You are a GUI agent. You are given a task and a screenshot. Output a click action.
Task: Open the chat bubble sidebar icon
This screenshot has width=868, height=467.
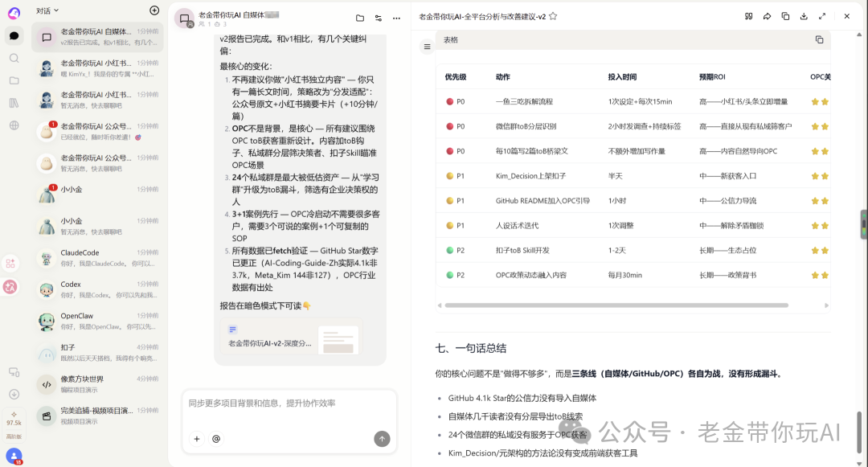[x=14, y=35]
